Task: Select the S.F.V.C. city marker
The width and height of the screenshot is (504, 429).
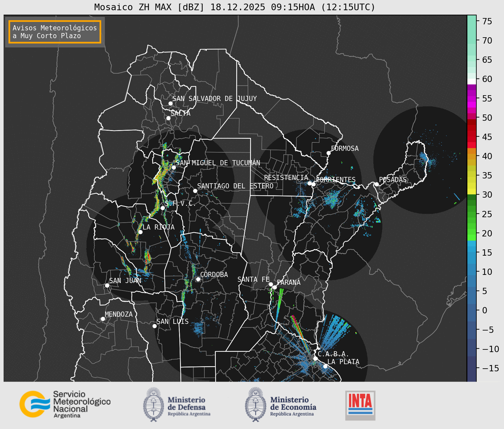Action: pyautogui.click(x=163, y=208)
